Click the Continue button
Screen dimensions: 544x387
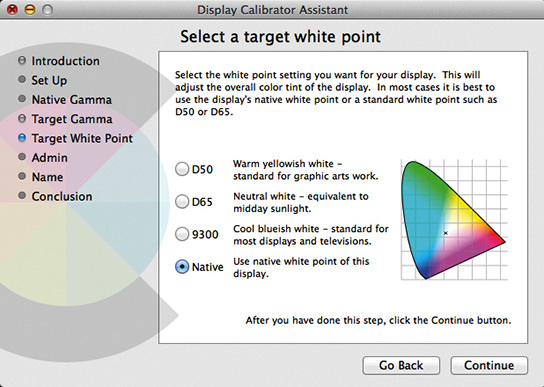coord(489,365)
